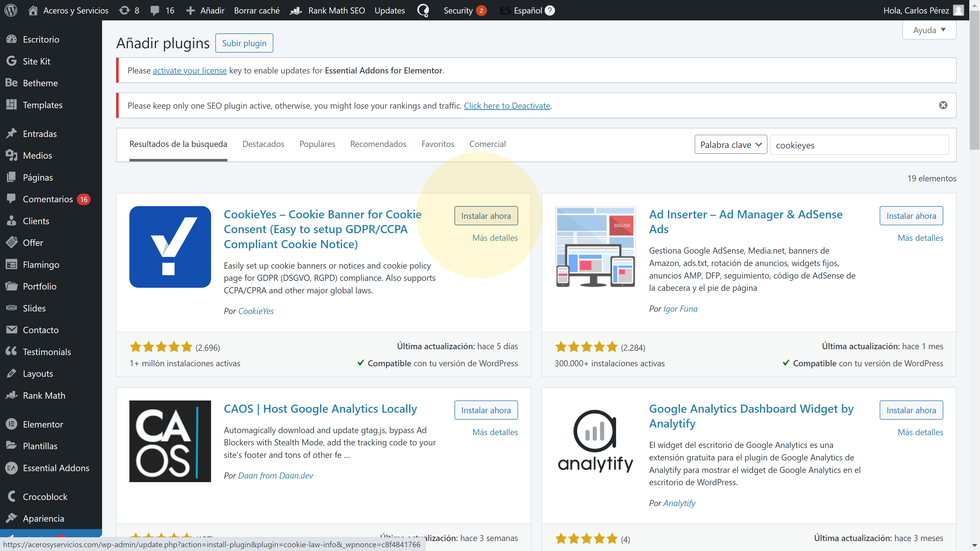Open user avatar for Carlos Pérez

click(958, 10)
